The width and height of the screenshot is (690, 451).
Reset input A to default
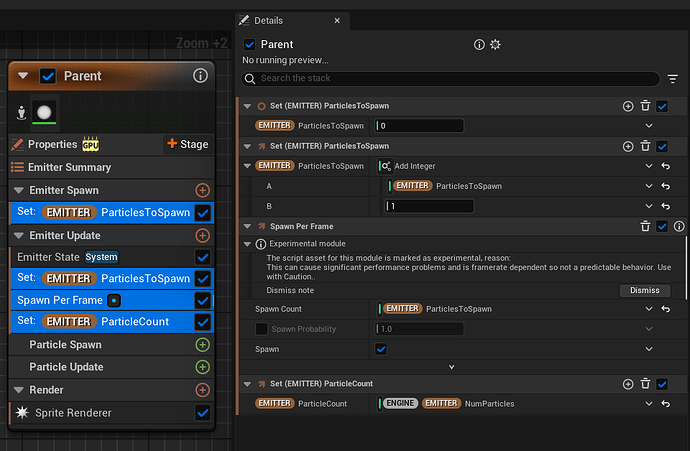click(x=666, y=186)
